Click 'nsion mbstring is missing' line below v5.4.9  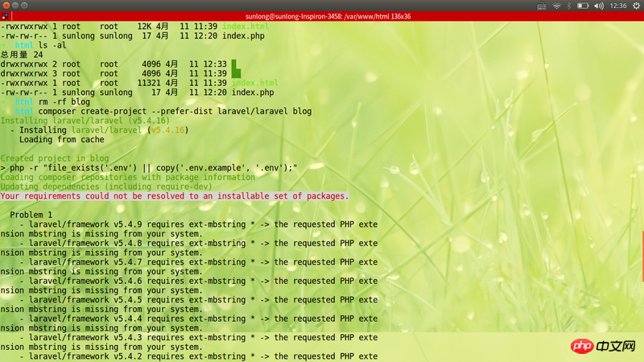click(101, 234)
